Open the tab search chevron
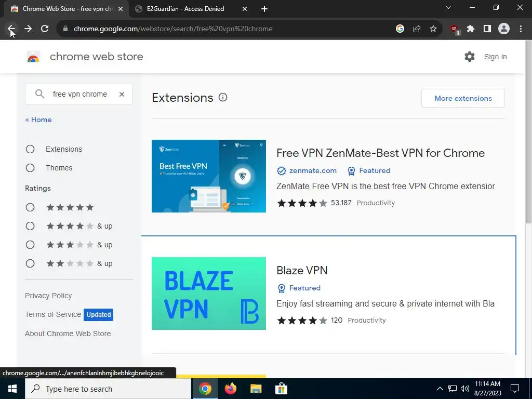 click(x=448, y=7)
